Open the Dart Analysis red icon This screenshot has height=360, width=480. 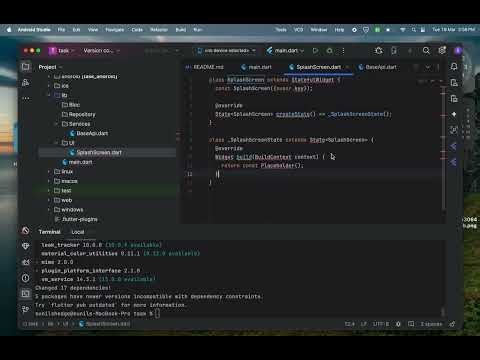(x=26, y=230)
